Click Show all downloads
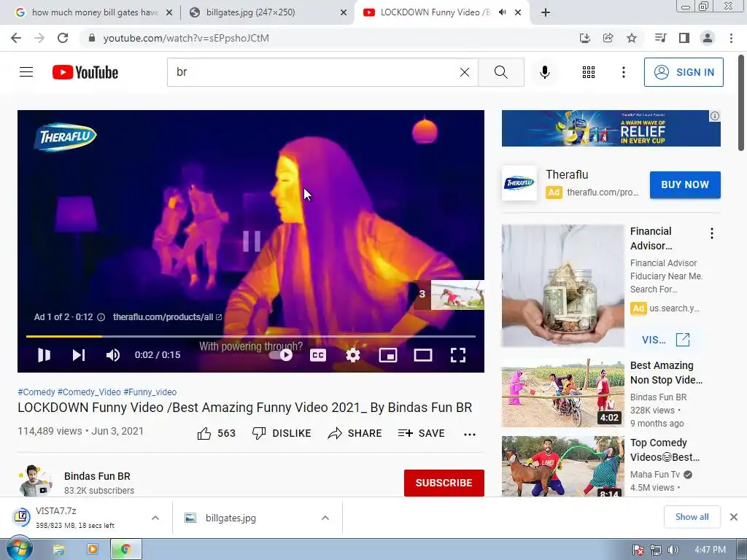This screenshot has width=747, height=560. tap(692, 517)
